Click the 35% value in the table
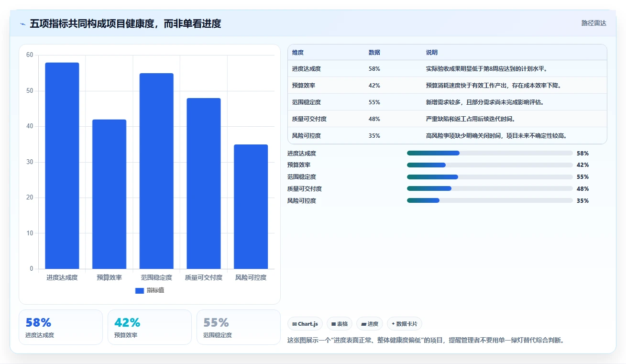The width and height of the screenshot is (626, 364). (x=374, y=136)
